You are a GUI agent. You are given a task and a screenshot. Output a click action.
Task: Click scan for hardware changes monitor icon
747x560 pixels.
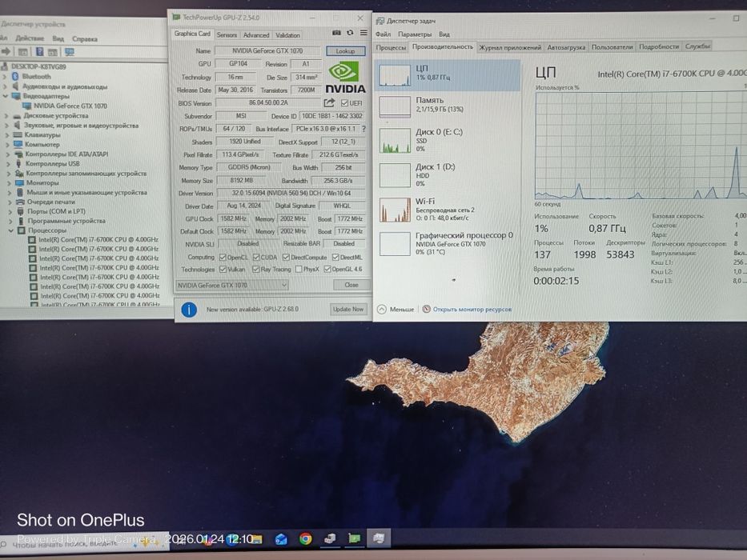tap(70, 51)
